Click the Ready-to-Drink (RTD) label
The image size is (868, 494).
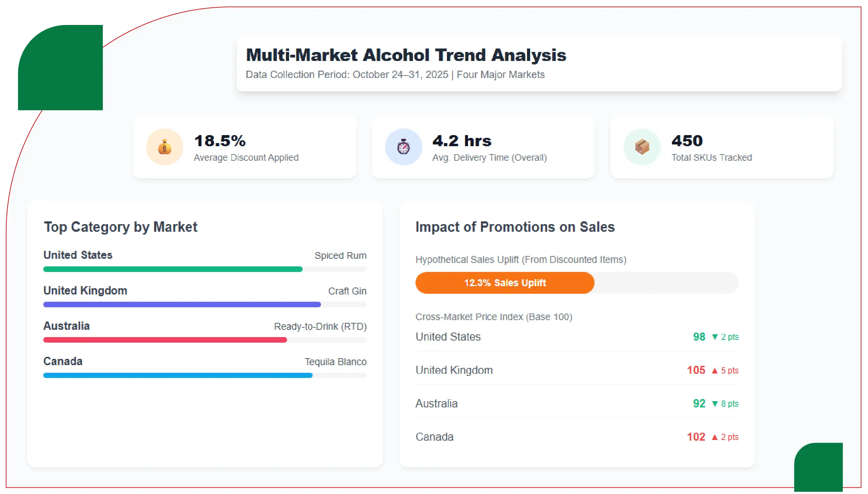click(x=320, y=326)
